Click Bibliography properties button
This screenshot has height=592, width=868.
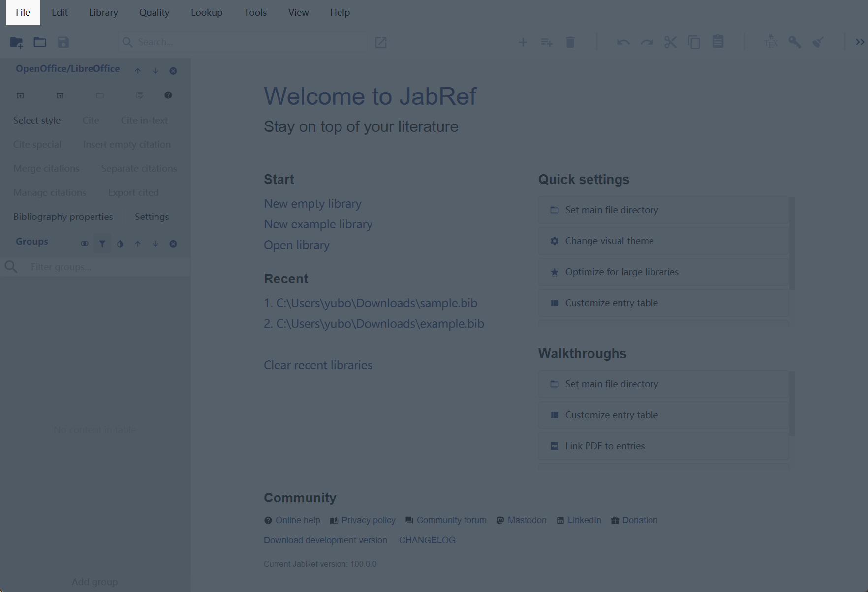(x=63, y=217)
